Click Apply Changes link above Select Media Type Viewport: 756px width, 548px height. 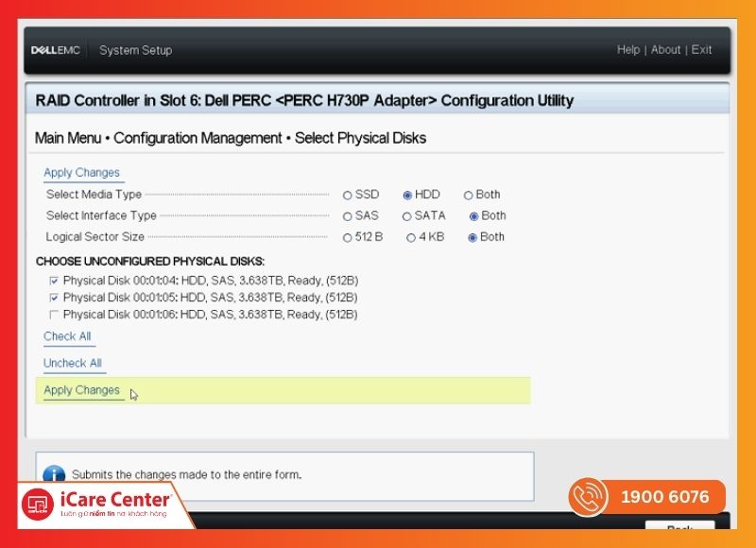coord(81,173)
